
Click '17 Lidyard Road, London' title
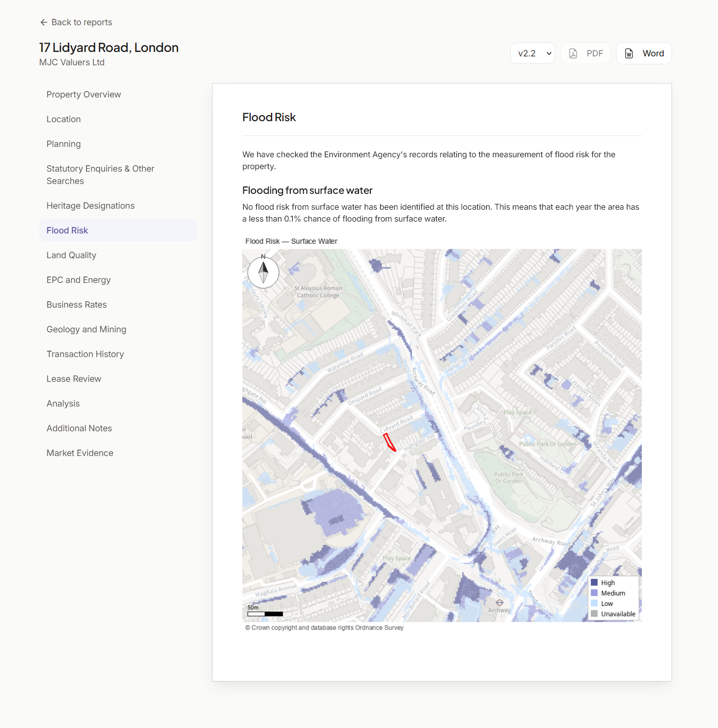coord(109,47)
